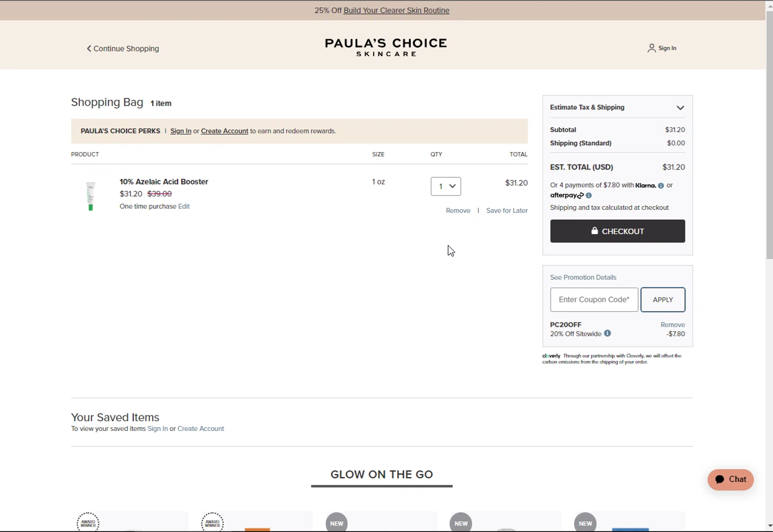Viewport: 773px width, 532px height.
Task: Click the Sign In user icon in the header
Action: click(x=651, y=48)
